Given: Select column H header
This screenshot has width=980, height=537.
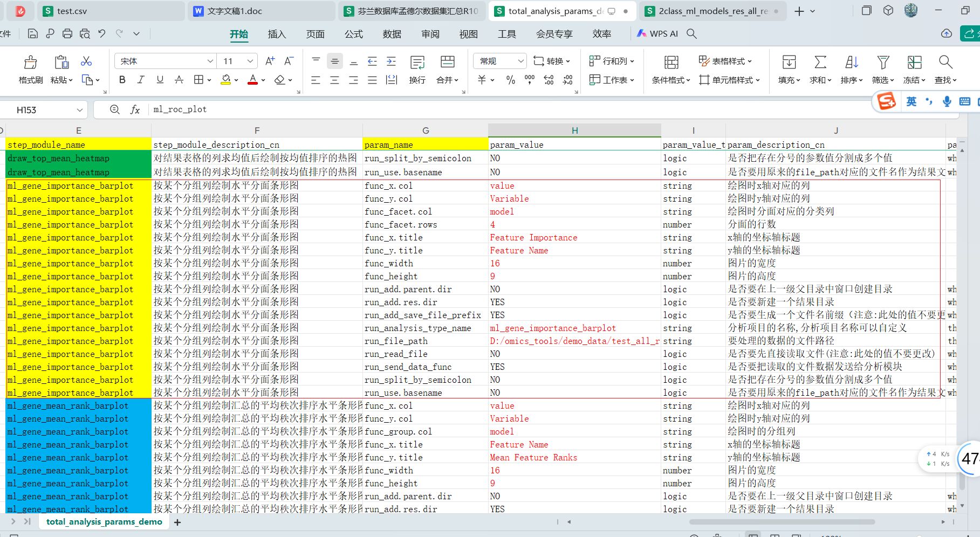Looking at the screenshot, I should [574, 130].
